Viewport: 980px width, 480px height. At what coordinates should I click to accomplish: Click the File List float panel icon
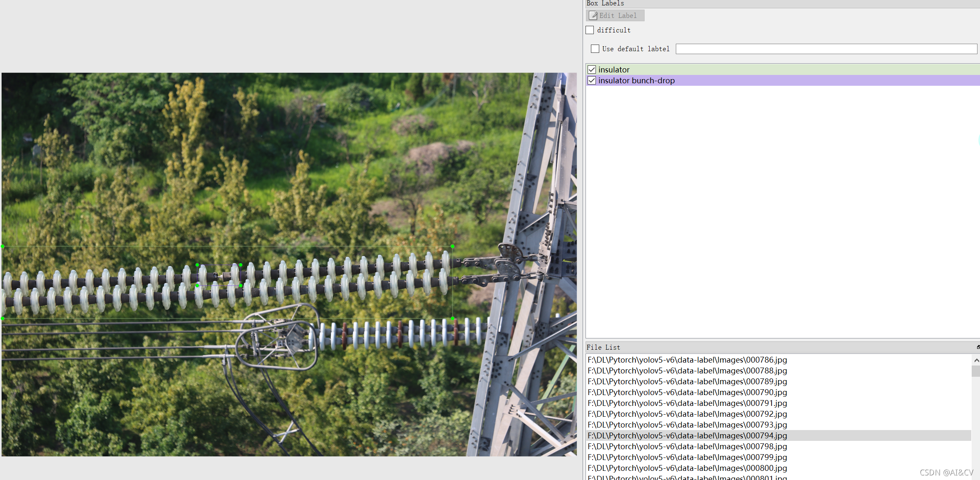click(978, 347)
